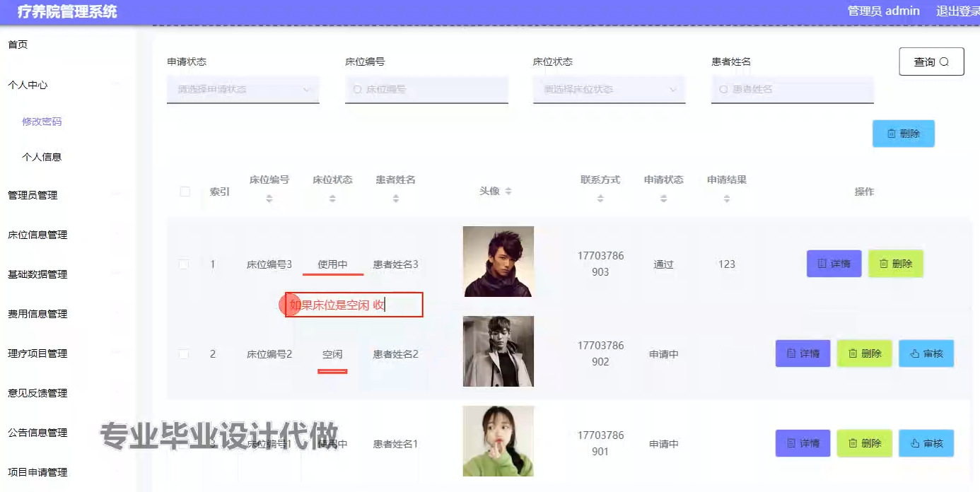Open 详情 for row 1 床位编号3
Viewport: 980px width, 492px height.
pyautogui.click(x=834, y=264)
